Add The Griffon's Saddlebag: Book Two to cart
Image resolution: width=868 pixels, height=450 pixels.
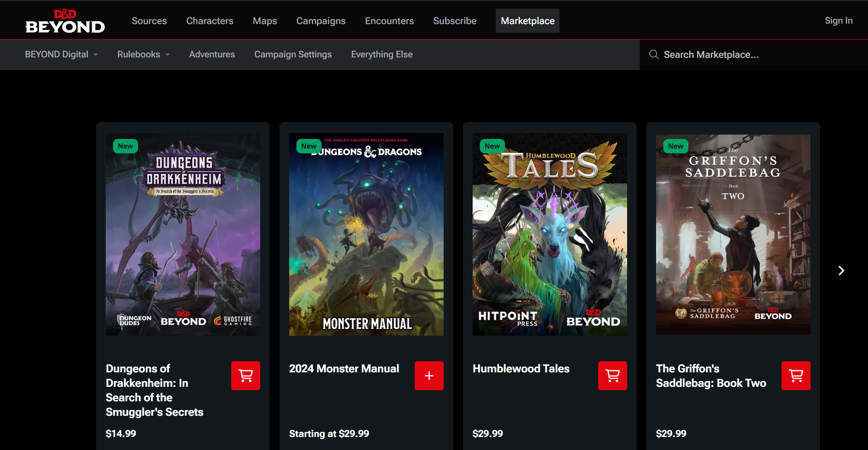[x=796, y=376]
